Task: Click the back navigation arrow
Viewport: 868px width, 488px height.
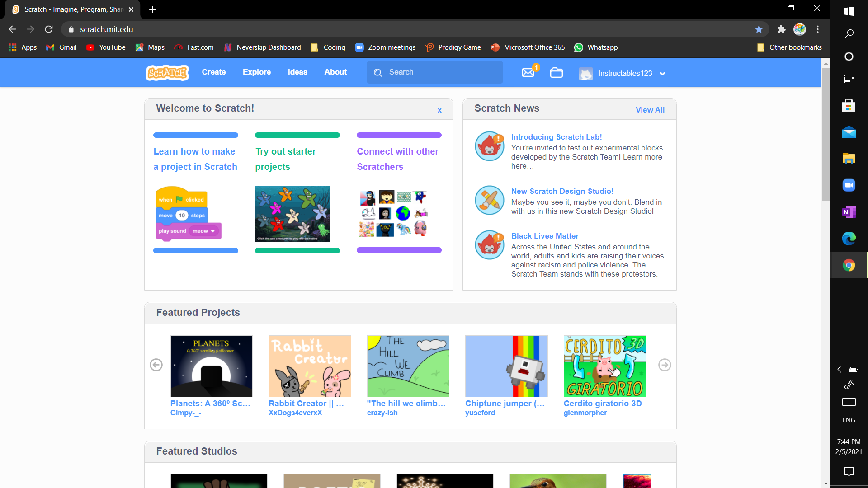Action: click(x=12, y=29)
